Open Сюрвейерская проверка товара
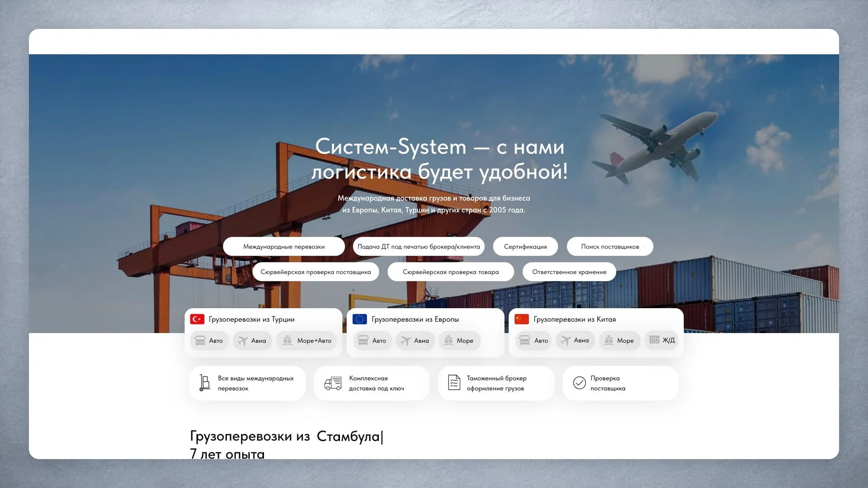Image resolution: width=868 pixels, height=488 pixels. pos(451,272)
